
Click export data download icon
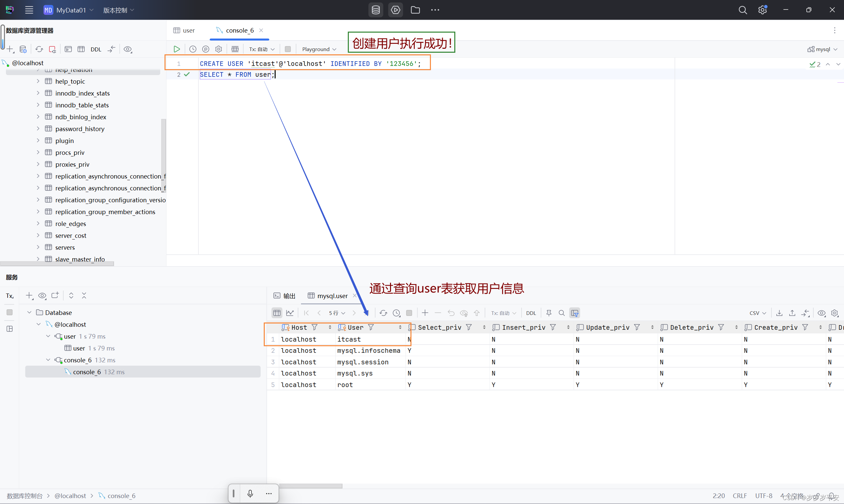pyautogui.click(x=779, y=313)
